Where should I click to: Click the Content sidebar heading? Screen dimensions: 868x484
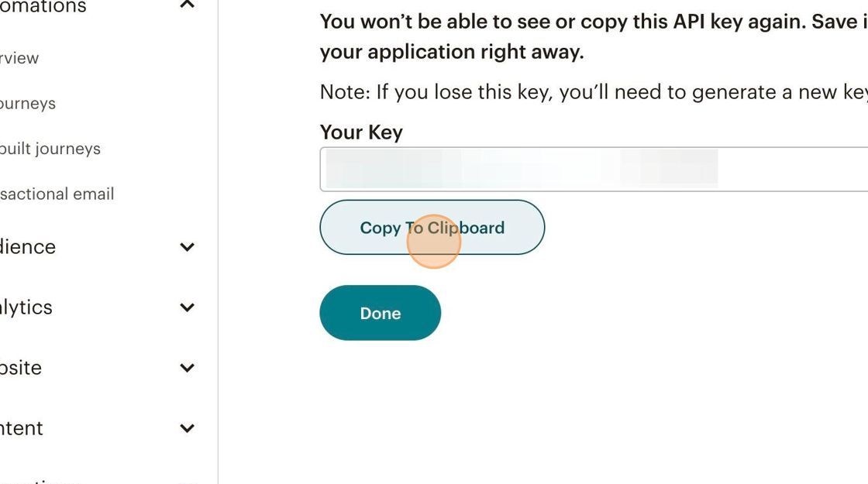point(22,428)
